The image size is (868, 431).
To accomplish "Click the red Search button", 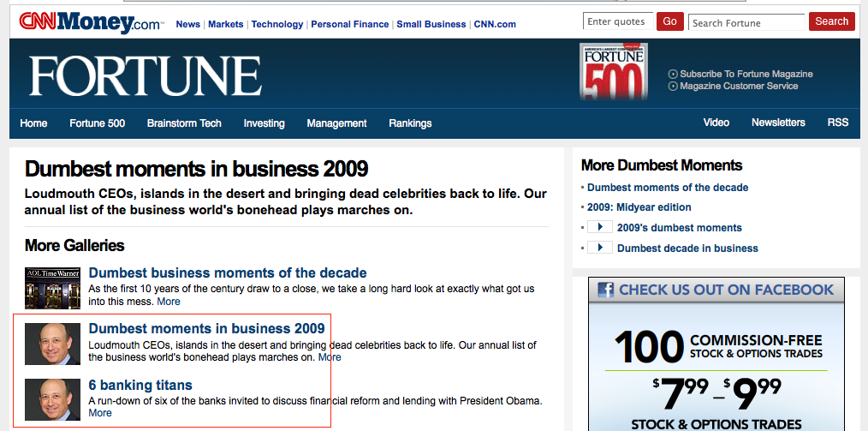I will (831, 21).
